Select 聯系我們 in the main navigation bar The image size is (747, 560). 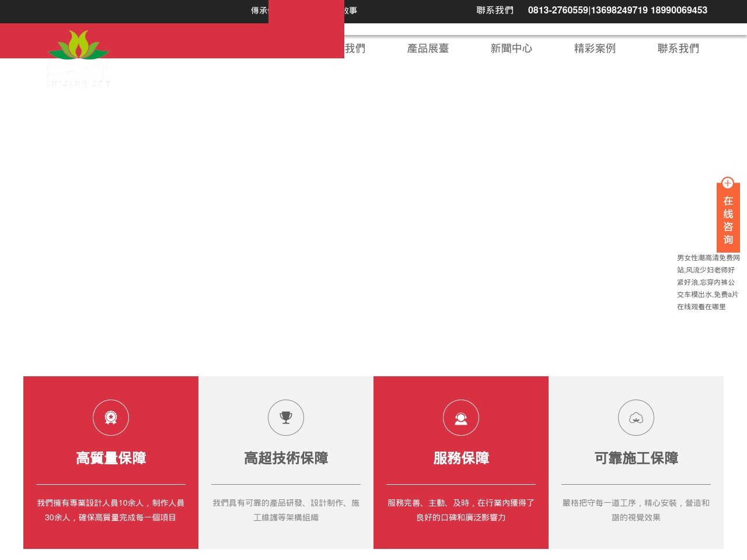point(679,48)
